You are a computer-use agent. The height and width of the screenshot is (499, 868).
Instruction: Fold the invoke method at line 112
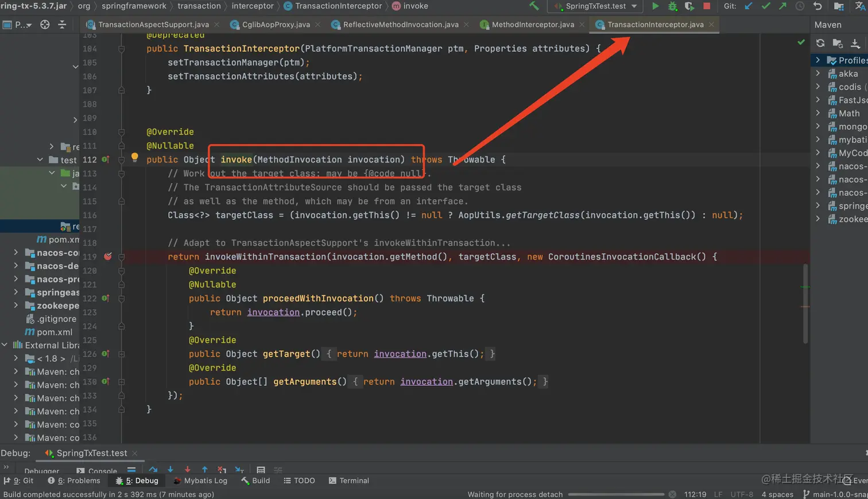point(122,160)
